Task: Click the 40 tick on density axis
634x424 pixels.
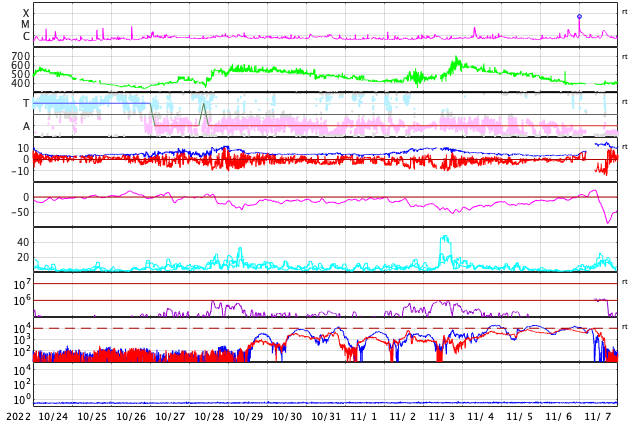Action: tap(23, 242)
